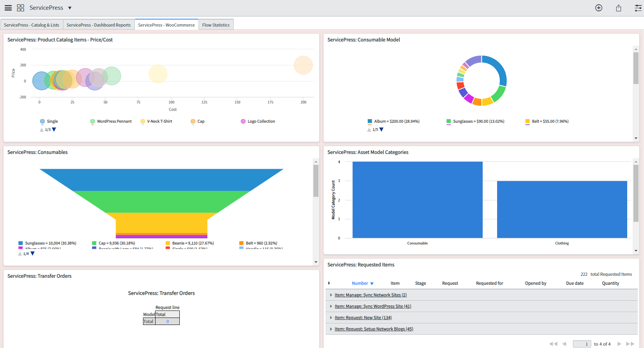Sort by Opened by column

(535, 284)
